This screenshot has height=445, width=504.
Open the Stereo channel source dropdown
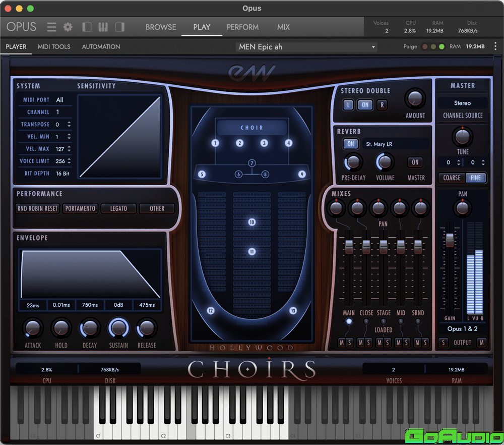coord(462,103)
